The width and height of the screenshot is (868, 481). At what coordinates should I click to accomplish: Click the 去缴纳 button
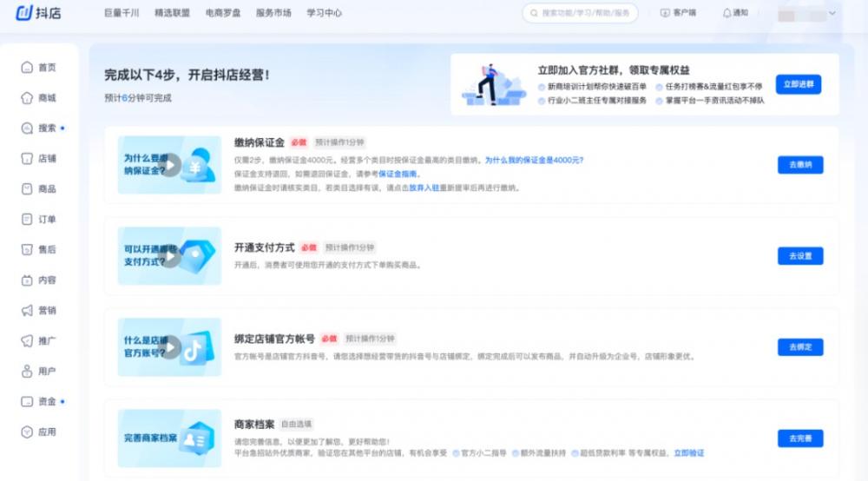click(x=799, y=165)
